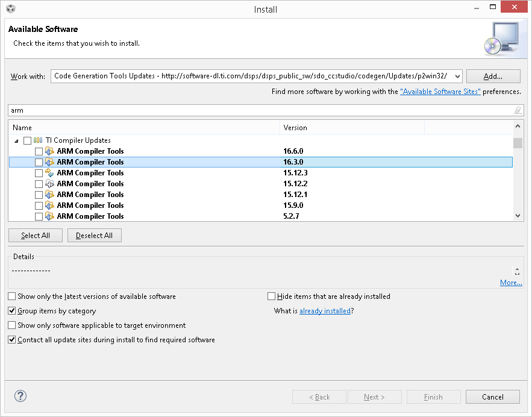Uncheck Group items by category

click(x=12, y=311)
